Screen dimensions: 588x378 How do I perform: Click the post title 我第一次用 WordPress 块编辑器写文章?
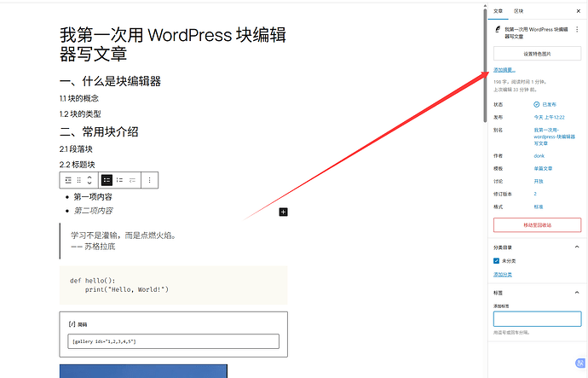click(173, 44)
